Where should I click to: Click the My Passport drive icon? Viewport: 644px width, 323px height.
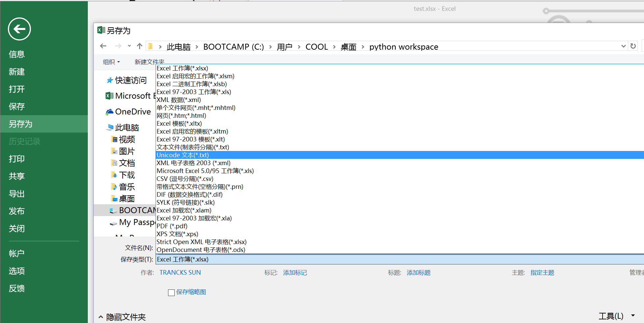coord(113,223)
